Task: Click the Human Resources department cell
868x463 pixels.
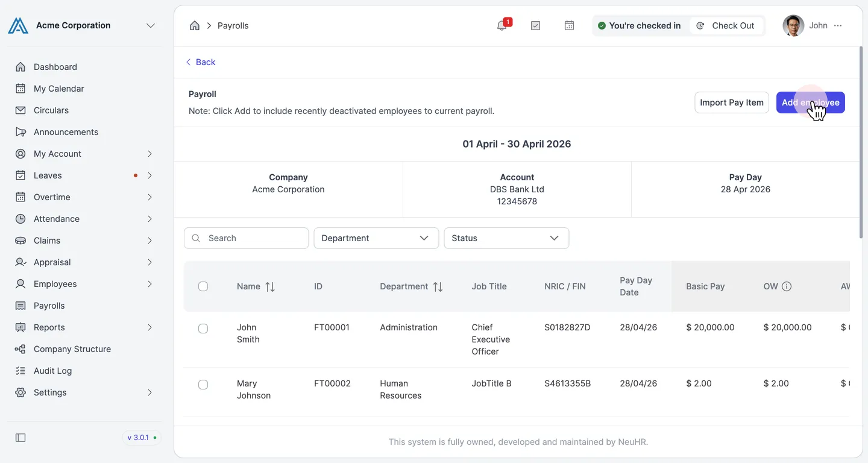Action: pos(401,389)
